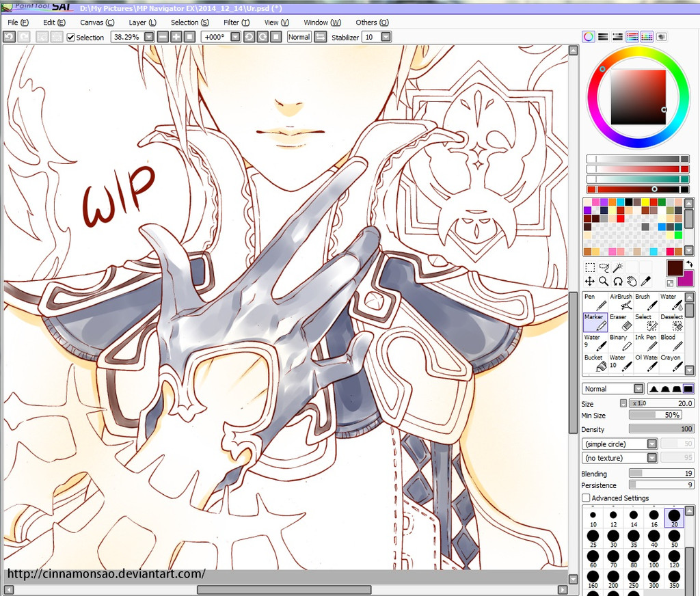
Task: Swap foreground and background colors
Action: (x=689, y=263)
